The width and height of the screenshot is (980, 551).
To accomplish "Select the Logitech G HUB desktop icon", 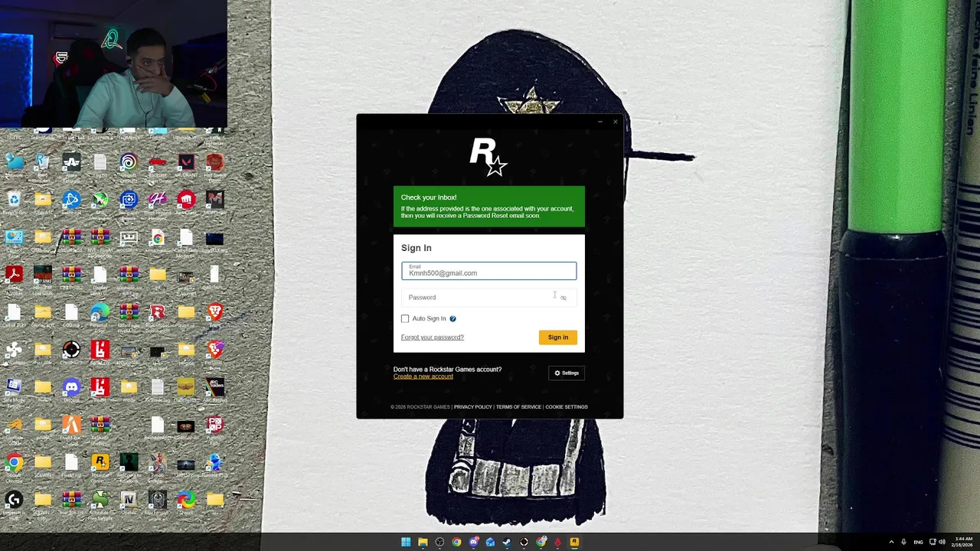I will click(14, 504).
